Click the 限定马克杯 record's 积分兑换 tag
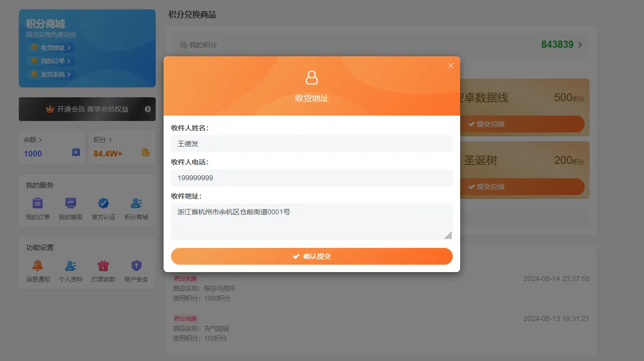 (185, 279)
